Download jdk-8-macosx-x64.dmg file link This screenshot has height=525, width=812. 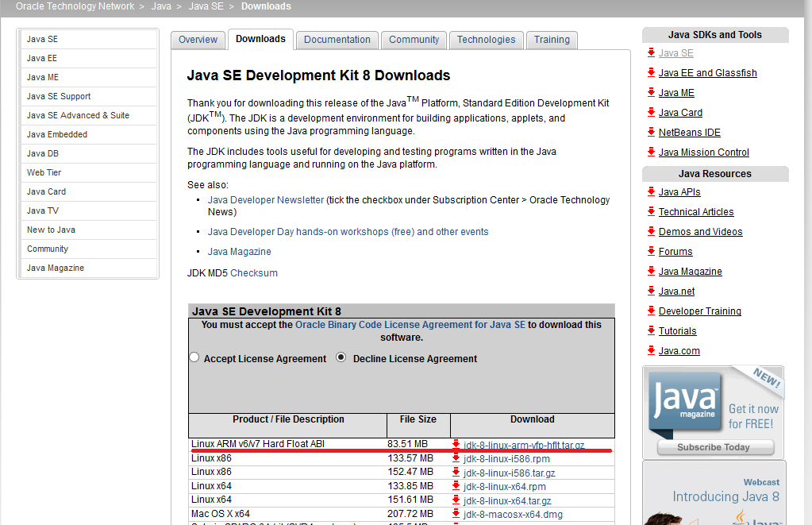click(x=513, y=515)
